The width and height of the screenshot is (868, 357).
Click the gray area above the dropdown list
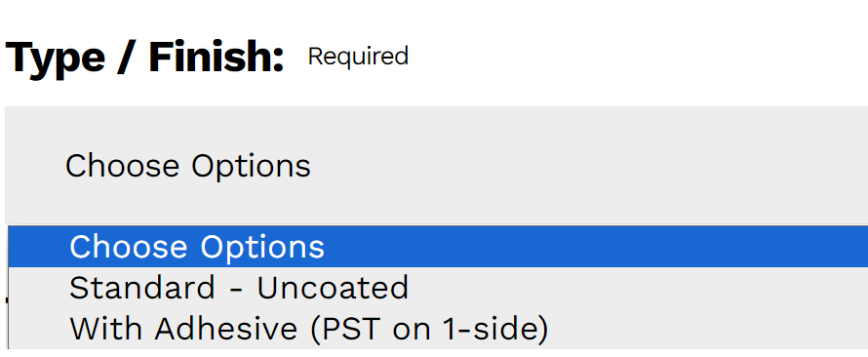(436, 165)
